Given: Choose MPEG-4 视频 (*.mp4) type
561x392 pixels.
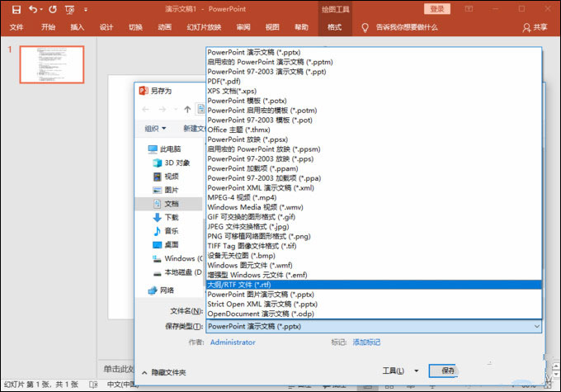Looking at the screenshot, I should (x=374, y=197).
